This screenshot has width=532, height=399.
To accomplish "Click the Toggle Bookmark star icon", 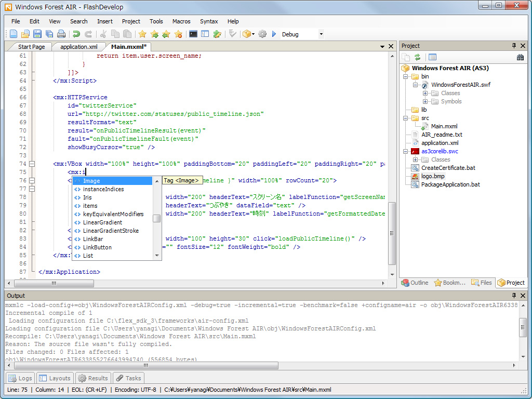I will pyautogui.click(x=142, y=34).
